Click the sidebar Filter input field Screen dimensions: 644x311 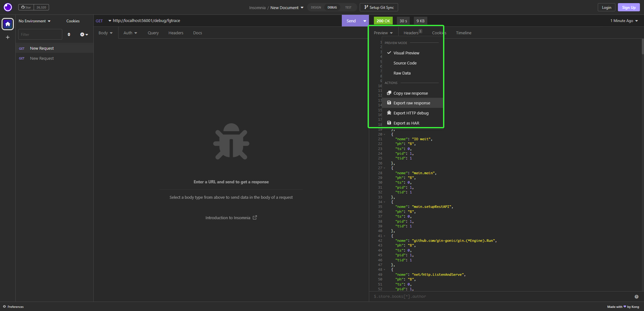point(40,35)
